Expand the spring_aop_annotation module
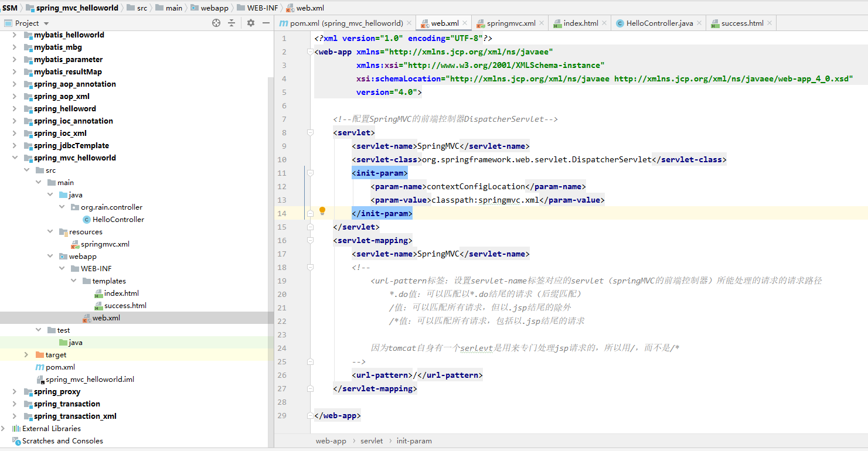The width and height of the screenshot is (868, 451). point(15,84)
